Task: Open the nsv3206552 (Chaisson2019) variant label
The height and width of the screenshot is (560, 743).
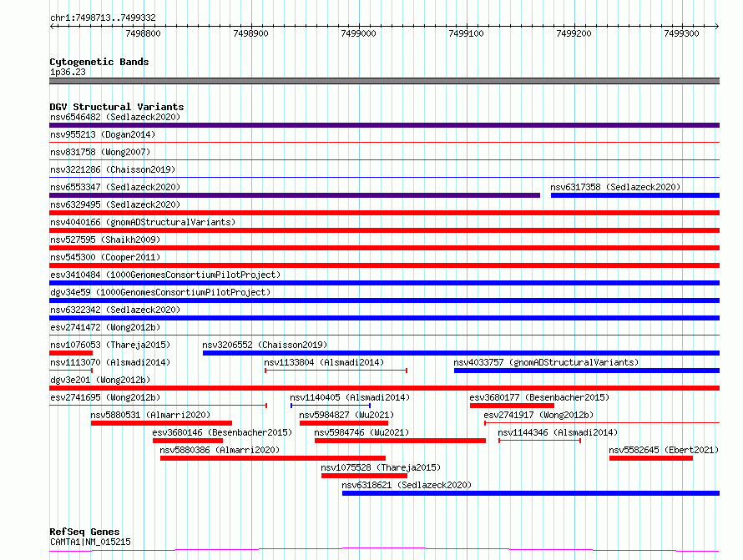Action: (265, 345)
